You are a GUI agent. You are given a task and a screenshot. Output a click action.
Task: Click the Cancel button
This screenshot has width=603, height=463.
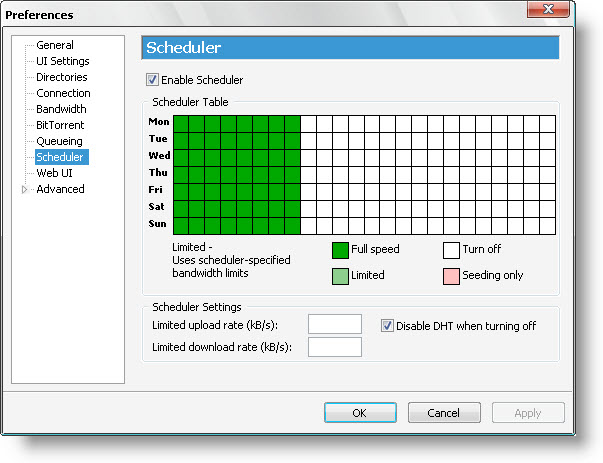(444, 413)
